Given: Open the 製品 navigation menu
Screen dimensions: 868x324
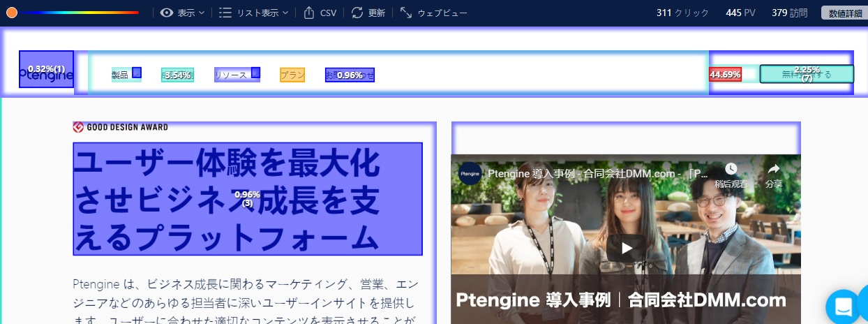Looking at the screenshot, I should [x=126, y=75].
